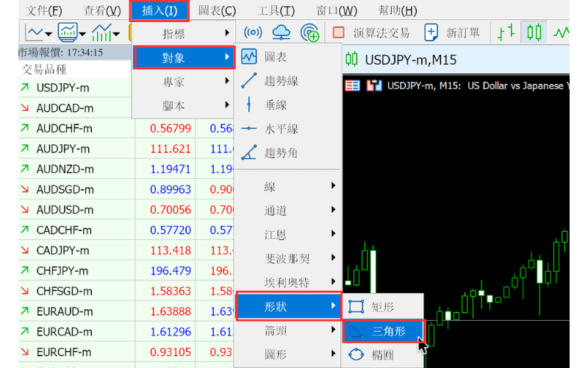The image size is (588, 368).
Task: Select USDJPY-m in market watch
Action: (62, 88)
